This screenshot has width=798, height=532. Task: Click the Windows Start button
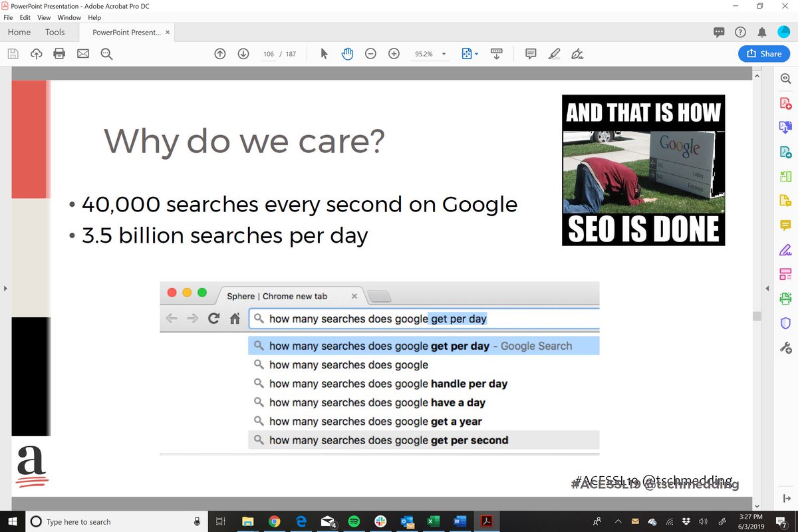tap(13, 521)
